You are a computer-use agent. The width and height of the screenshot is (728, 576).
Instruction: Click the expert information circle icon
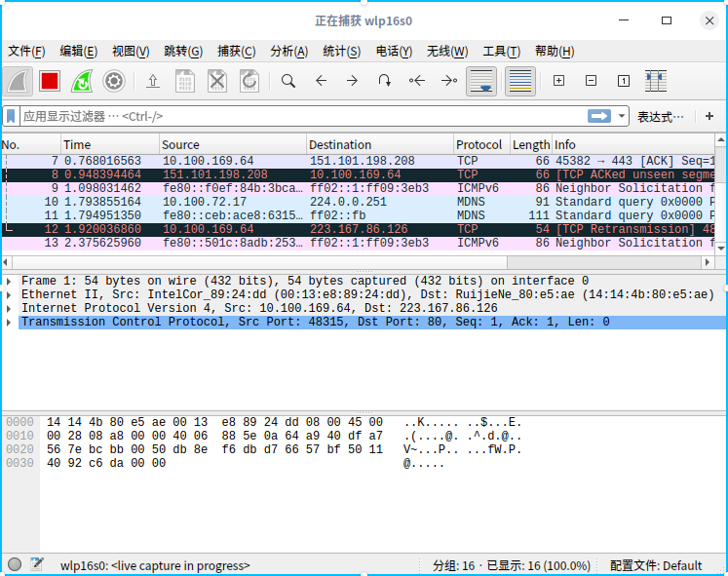(x=15, y=564)
